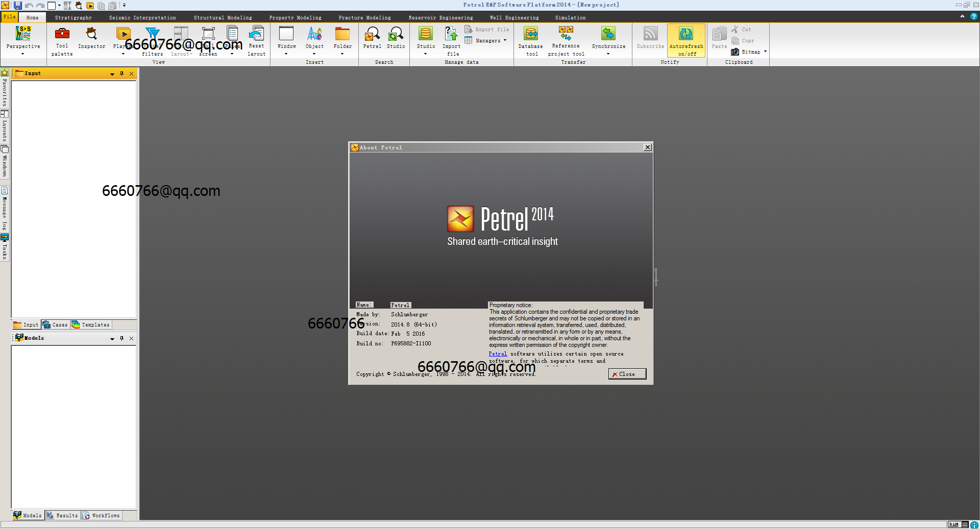This screenshot has width=980, height=529.
Task: Open the Message log side panel
Action: pyautogui.click(x=5, y=209)
